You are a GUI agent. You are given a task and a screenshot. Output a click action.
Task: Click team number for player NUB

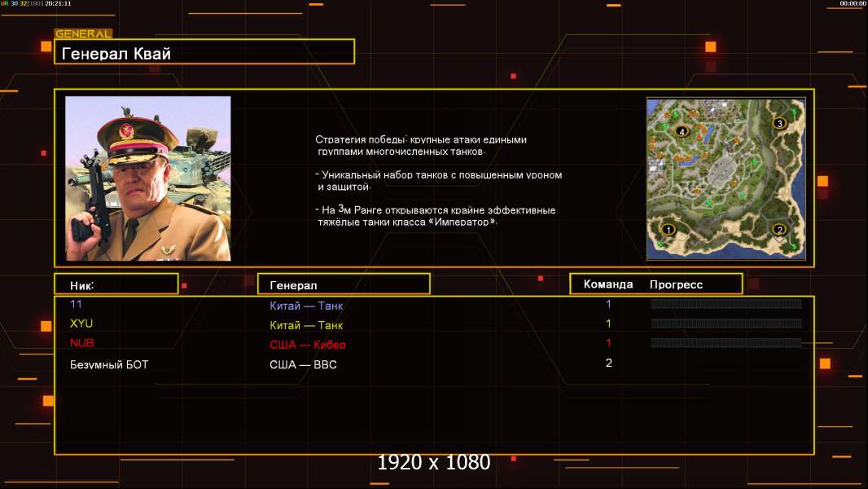click(608, 343)
